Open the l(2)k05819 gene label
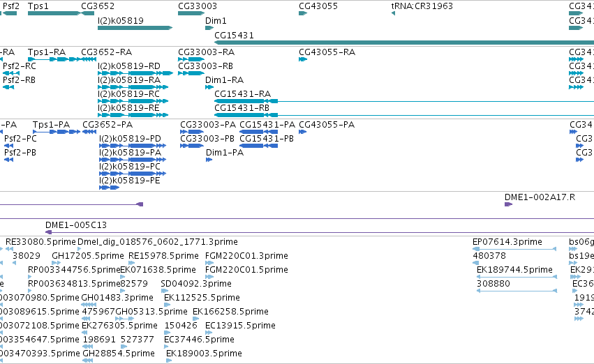The height and width of the screenshot is (364, 594). (121, 21)
